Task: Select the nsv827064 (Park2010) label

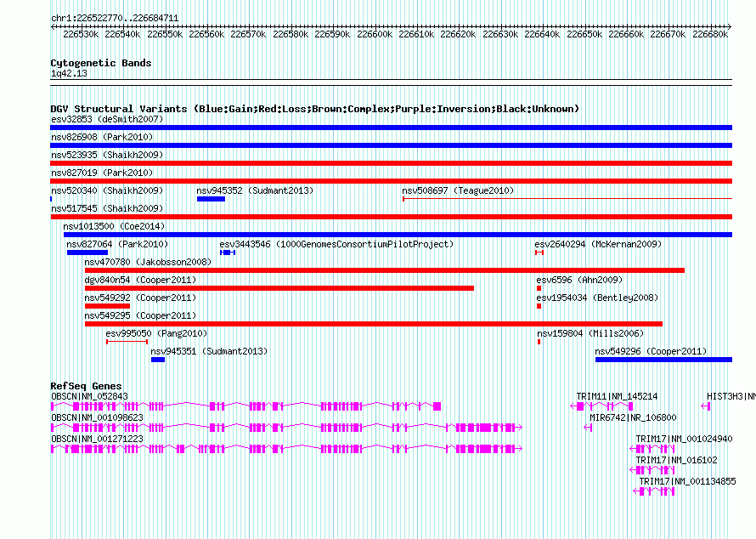Action: tap(117, 244)
